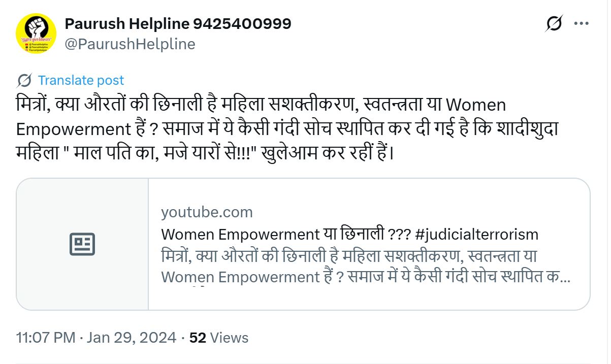Click the Paurush Helpline profile avatar
The width and height of the screenshot is (611, 364).
click(36, 34)
